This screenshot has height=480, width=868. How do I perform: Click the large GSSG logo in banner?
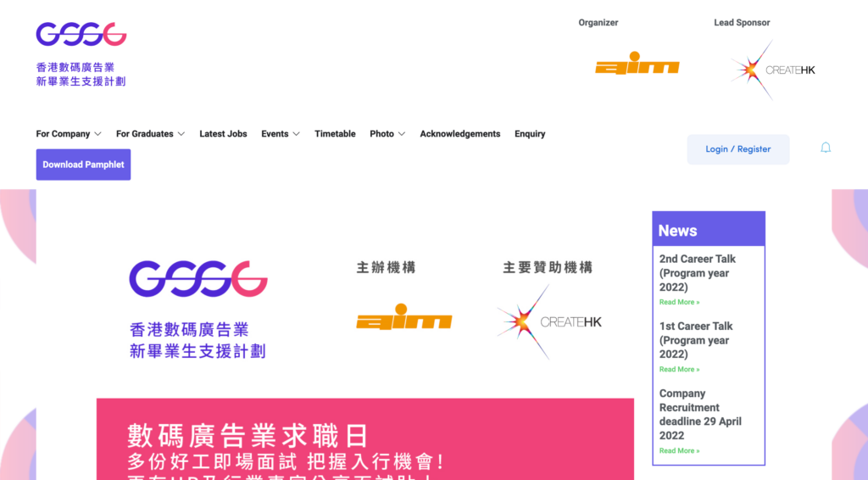198,279
